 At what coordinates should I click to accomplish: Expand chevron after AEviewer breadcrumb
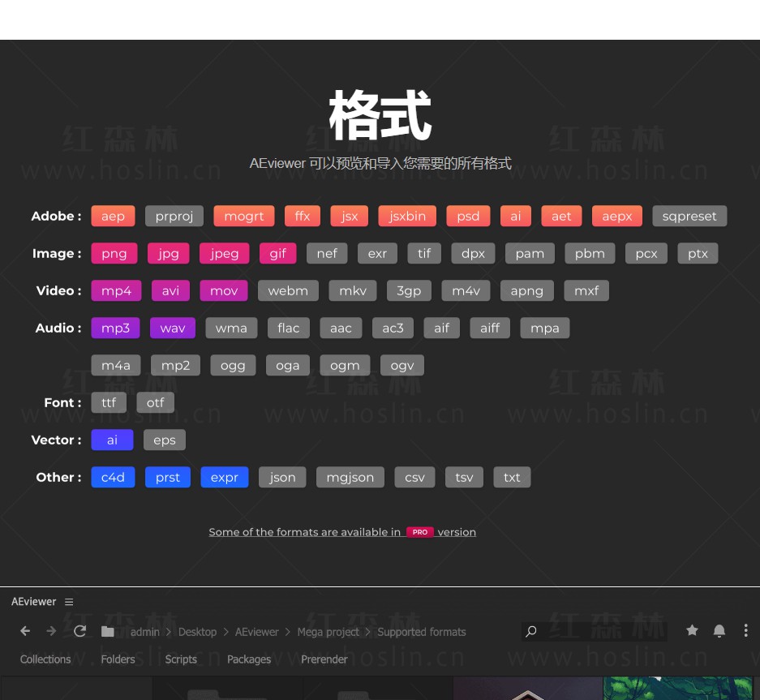(x=288, y=632)
